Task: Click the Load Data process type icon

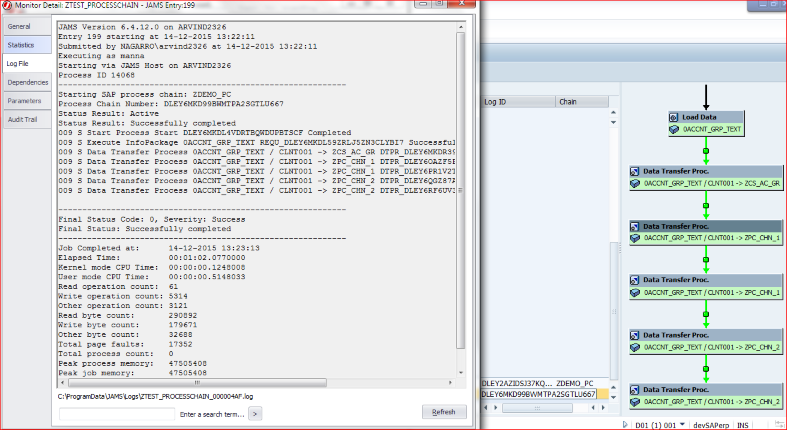Action: tap(674, 117)
